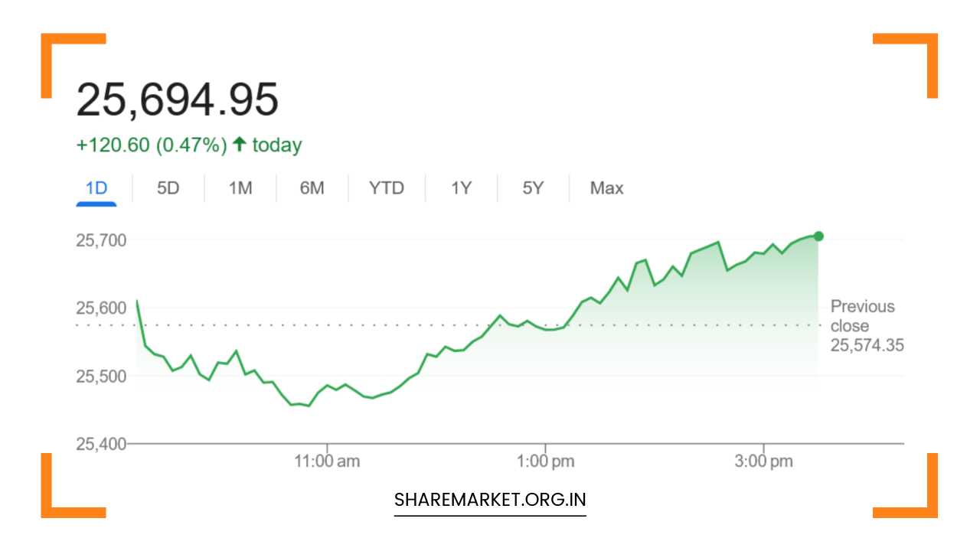This screenshot has height=551, width=980.
Task: Click the Previous close 25,574.35 label
Action: [x=866, y=325]
